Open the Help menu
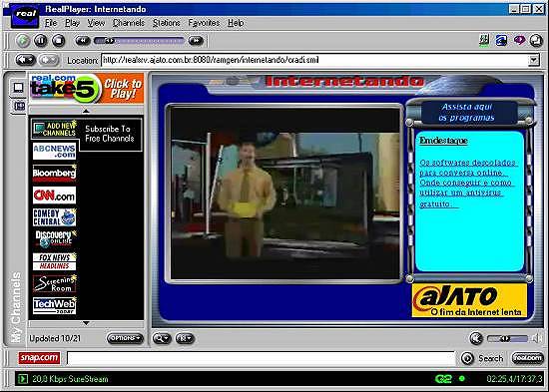This screenshot has height=392, width=549. tap(236, 23)
